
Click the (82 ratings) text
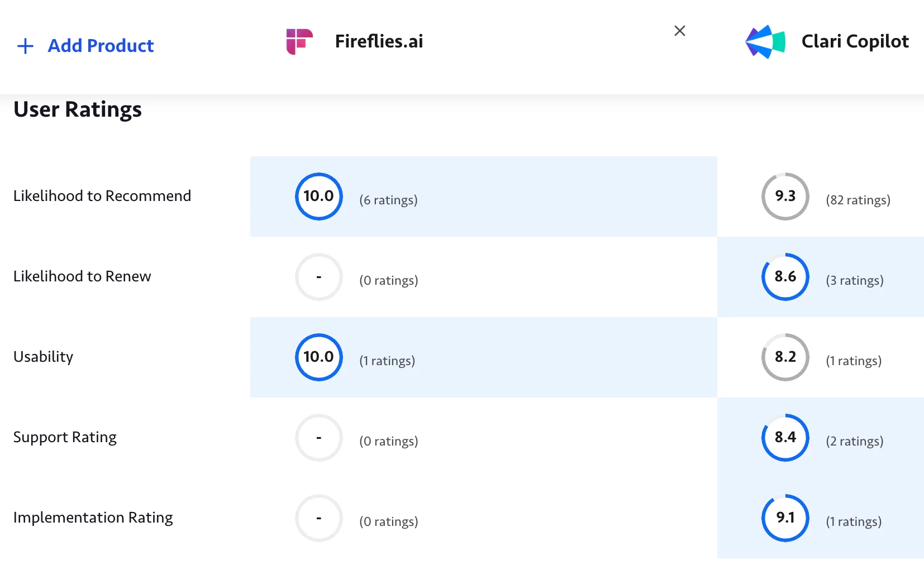[858, 200]
